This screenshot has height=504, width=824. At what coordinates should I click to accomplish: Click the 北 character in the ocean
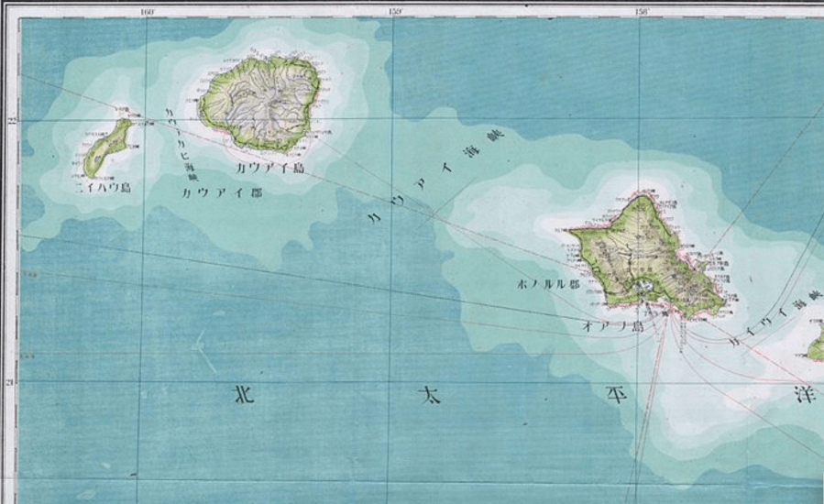243,396
